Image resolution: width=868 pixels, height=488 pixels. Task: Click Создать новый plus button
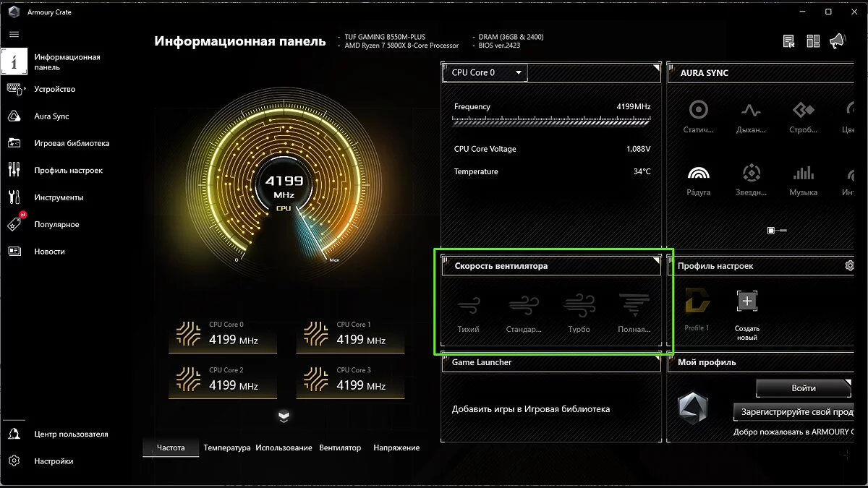[747, 301]
